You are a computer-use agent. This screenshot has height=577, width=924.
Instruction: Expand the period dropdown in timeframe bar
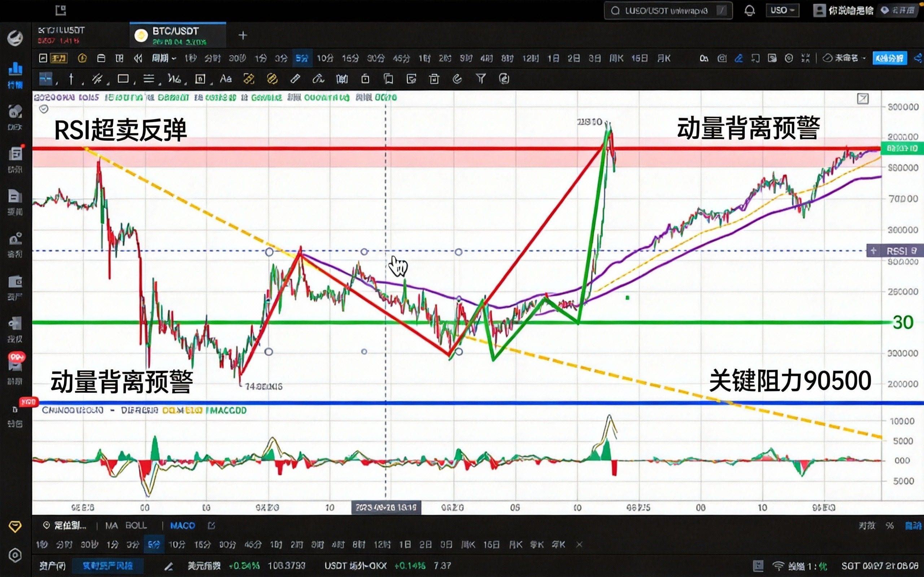(x=164, y=58)
